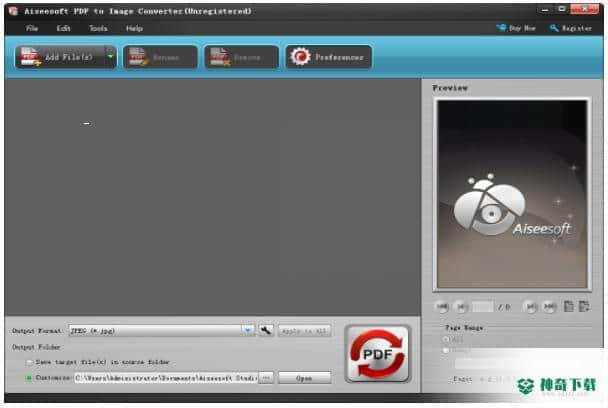
Task: Select the Customize output folder option
Action: coord(29,378)
